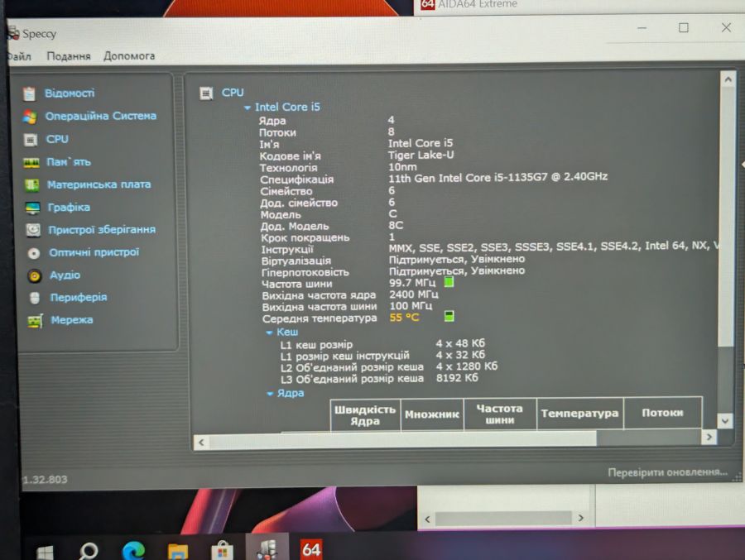Launch Microsoft Edge from taskbar

tap(133, 550)
